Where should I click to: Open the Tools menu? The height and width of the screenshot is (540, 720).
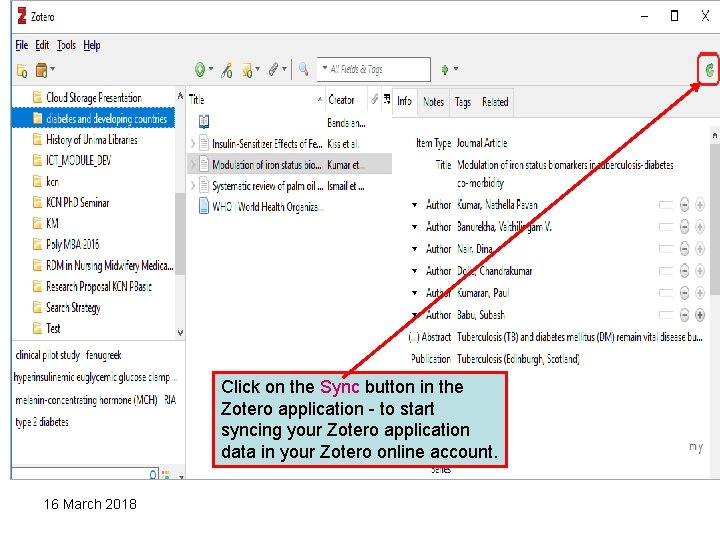(x=66, y=45)
